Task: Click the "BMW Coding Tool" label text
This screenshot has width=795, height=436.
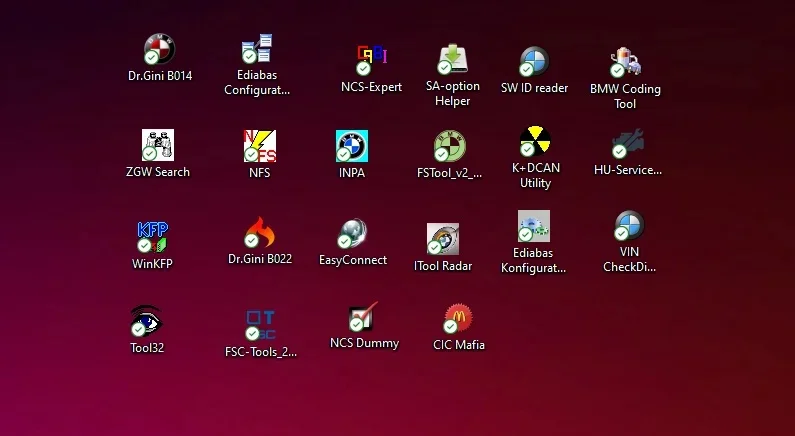Action: point(625,96)
